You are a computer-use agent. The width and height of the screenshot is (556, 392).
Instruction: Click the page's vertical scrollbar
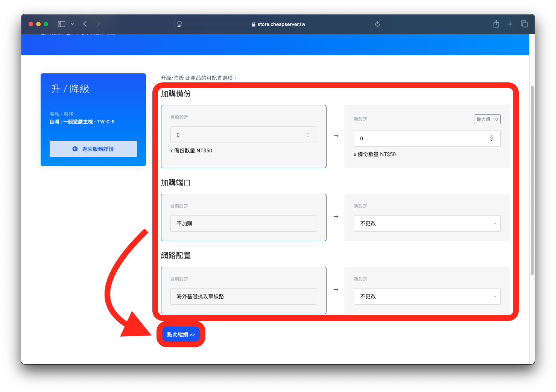532,181
